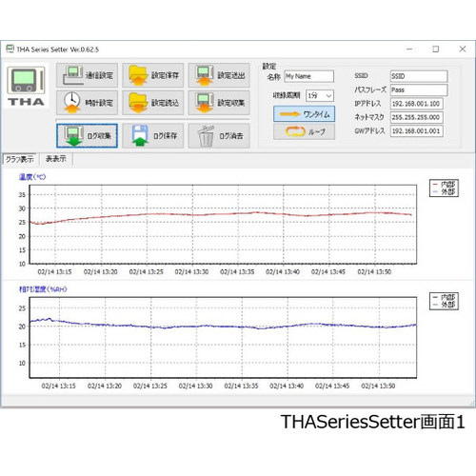Click 設定保存 folder save icon
476x476 pixels.
click(x=153, y=75)
